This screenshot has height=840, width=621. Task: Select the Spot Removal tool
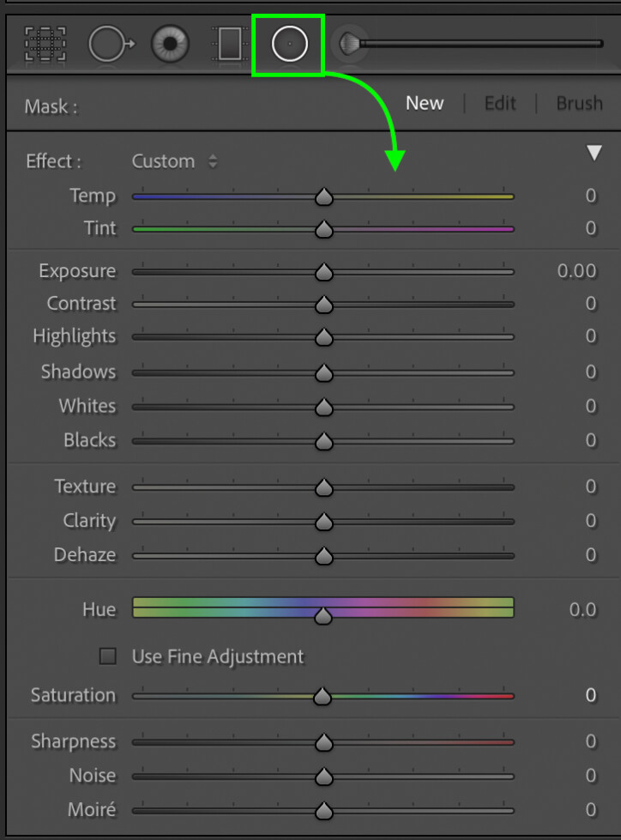click(x=112, y=44)
